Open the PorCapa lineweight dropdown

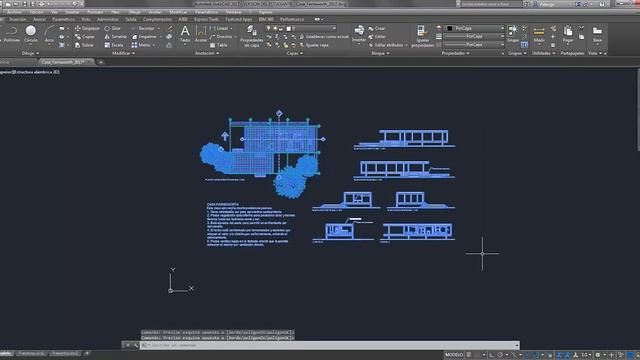[x=474, y=36]
